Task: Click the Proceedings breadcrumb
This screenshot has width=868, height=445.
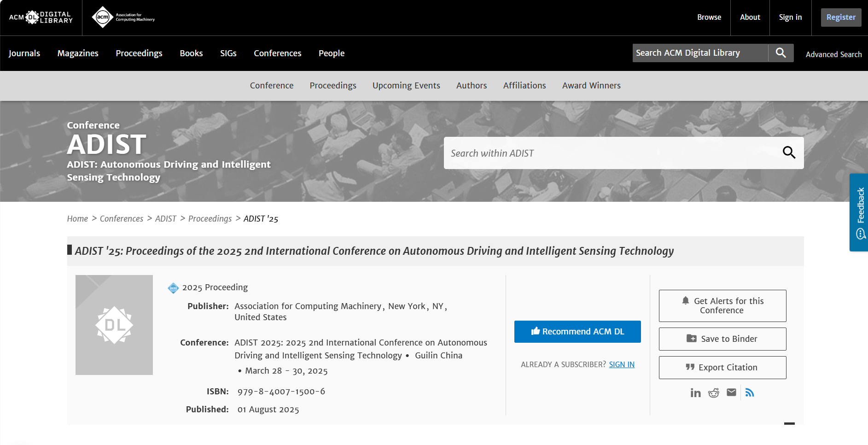Action: pos(210,218)
